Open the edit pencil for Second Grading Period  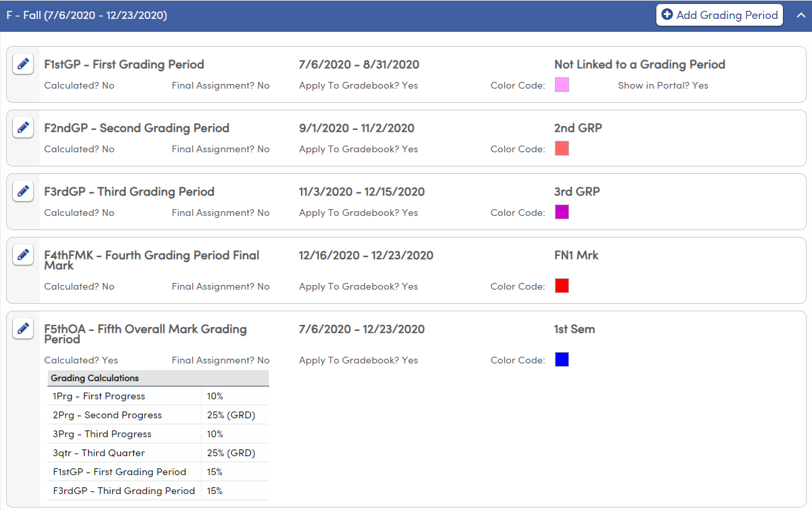point(23,127)
